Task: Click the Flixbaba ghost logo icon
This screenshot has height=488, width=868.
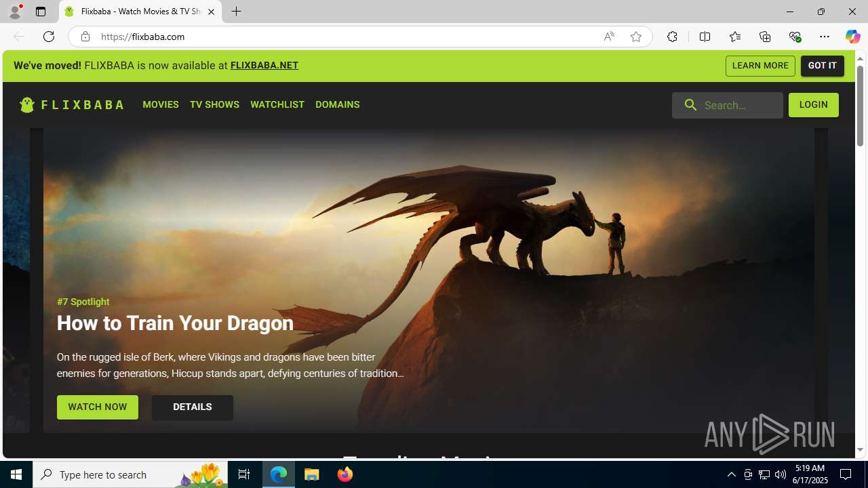Action: coord(27,104)
